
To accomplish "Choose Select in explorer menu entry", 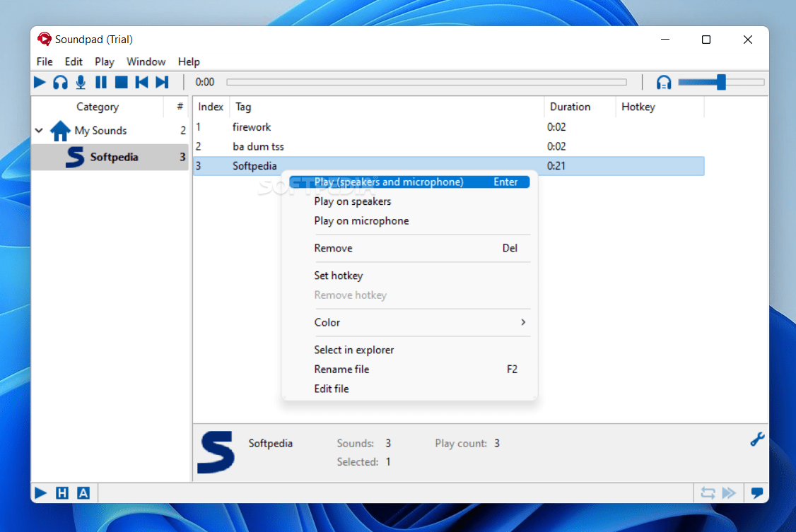I will 410,350.
